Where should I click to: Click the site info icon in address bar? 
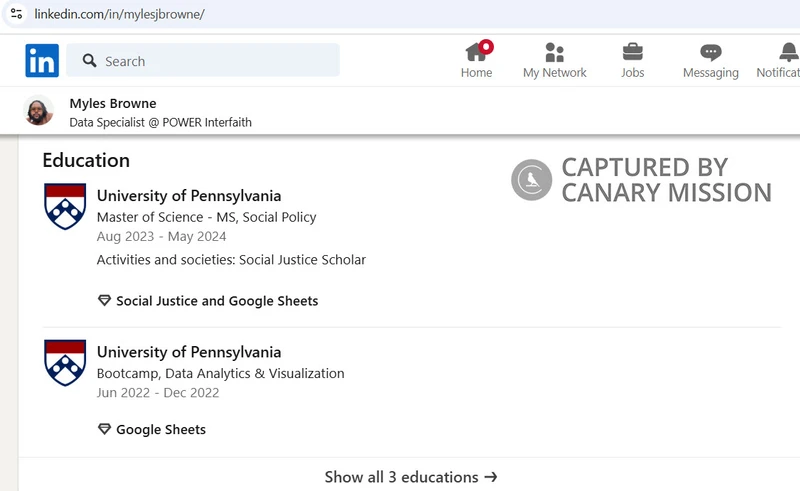click(16, 14)
